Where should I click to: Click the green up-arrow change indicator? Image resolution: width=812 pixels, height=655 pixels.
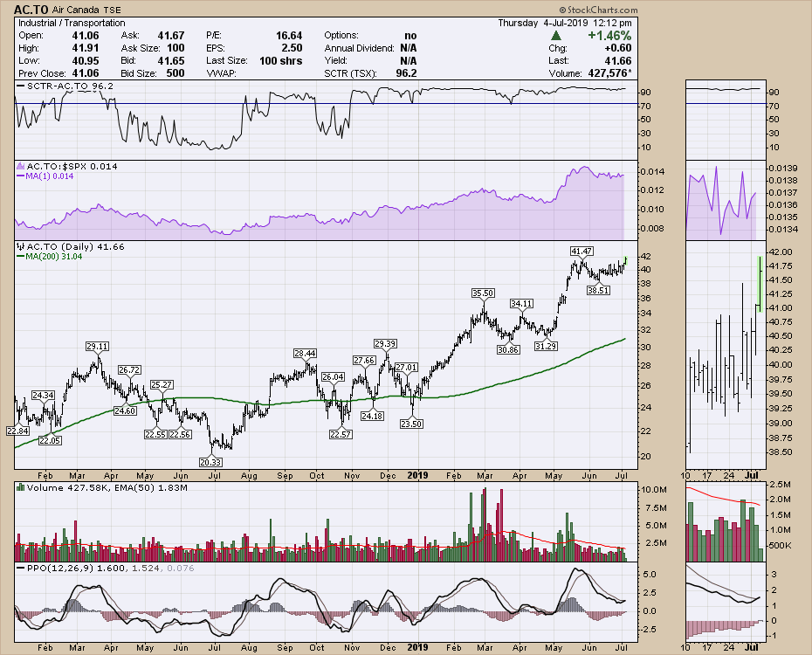556,36
